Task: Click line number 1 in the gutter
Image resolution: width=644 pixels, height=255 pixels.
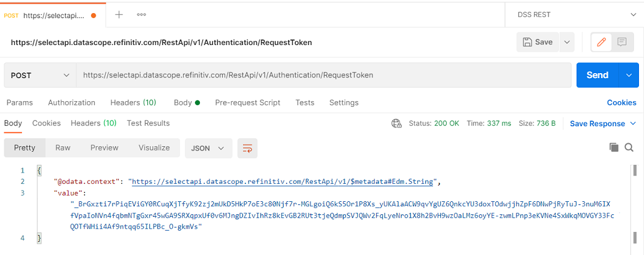Action: (22, 171)
